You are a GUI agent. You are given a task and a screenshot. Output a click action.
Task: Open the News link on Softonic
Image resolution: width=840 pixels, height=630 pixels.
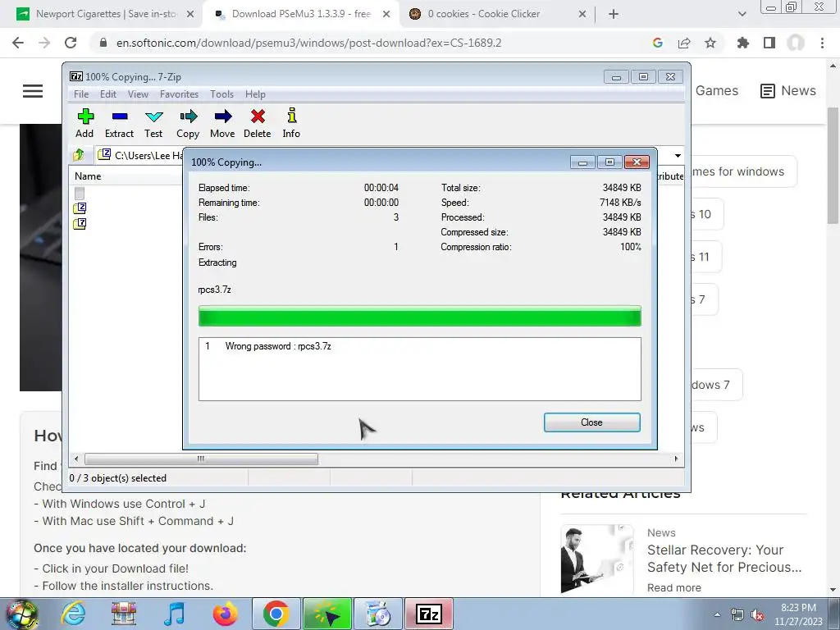tap(788, 90)
